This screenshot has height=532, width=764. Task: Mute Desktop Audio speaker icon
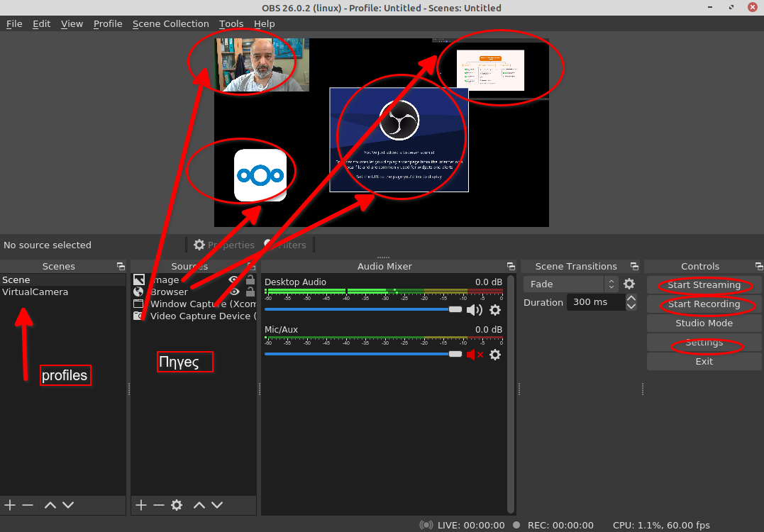tap(474, 310)
